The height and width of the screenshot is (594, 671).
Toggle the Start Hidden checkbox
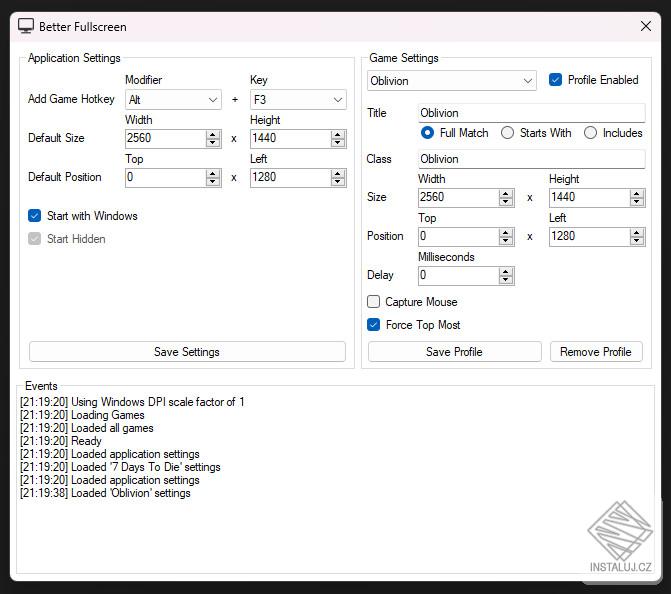(35, 239)
